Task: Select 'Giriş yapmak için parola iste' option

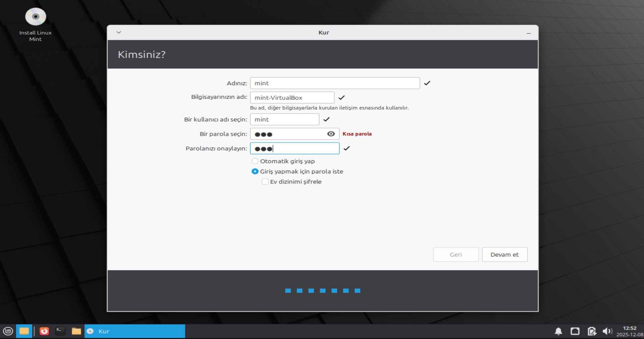Action: [x=255, y=171]
